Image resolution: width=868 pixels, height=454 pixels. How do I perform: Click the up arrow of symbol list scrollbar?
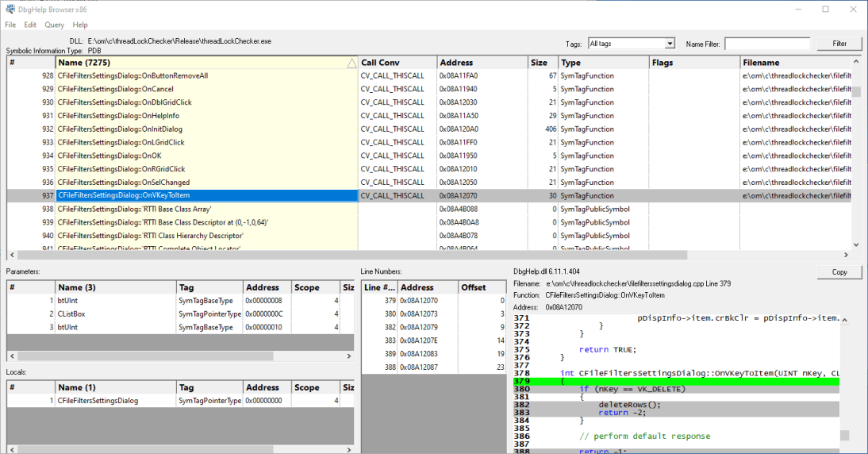click(856, 61)
